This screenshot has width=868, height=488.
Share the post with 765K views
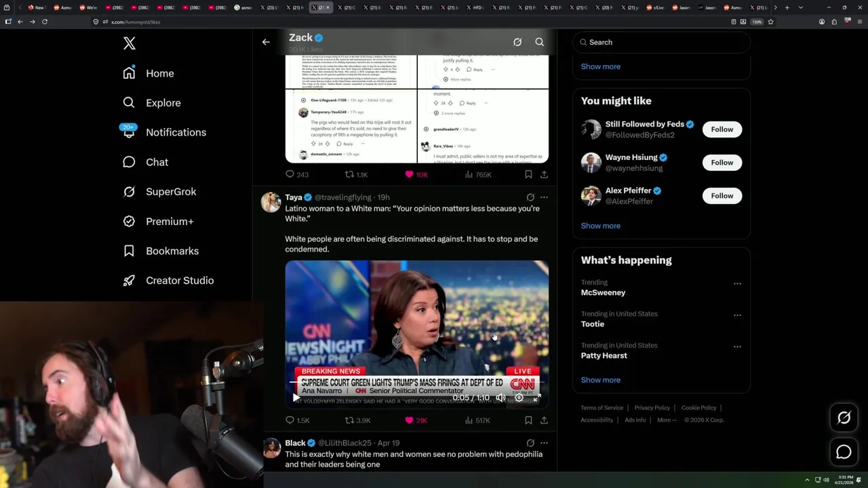[x=544, y=175]
